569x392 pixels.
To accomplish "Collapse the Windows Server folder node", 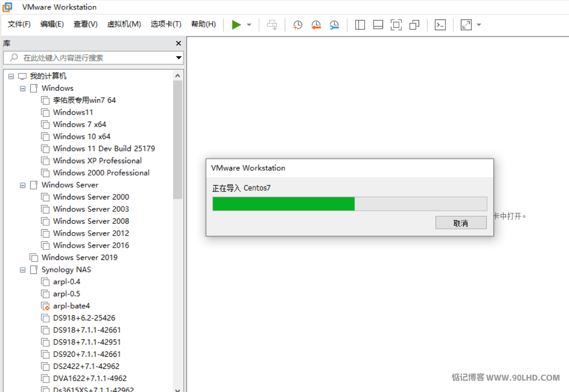I will pyautogui.click(x=22, y=185).
